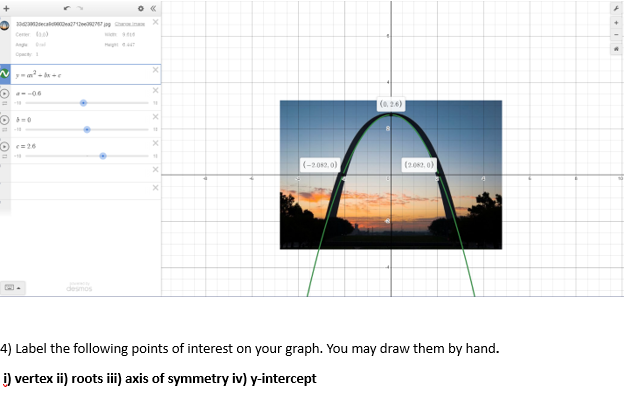
Task: Edit the a slider maximum 10
Action: (x=155, y=103)
